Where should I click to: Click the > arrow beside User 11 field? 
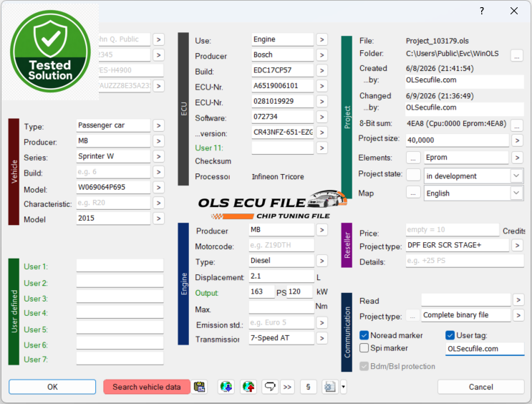[x=322, y=148]
